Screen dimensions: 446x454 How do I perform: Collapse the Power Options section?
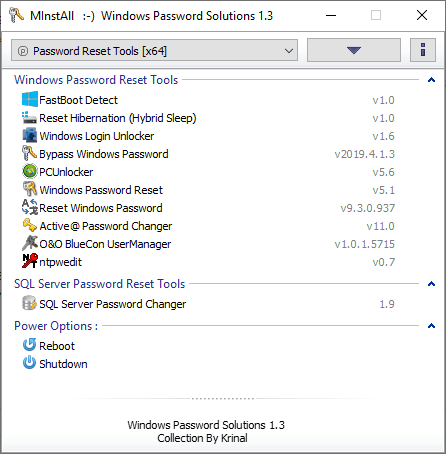pyautogui.click(x=431, y=326)
